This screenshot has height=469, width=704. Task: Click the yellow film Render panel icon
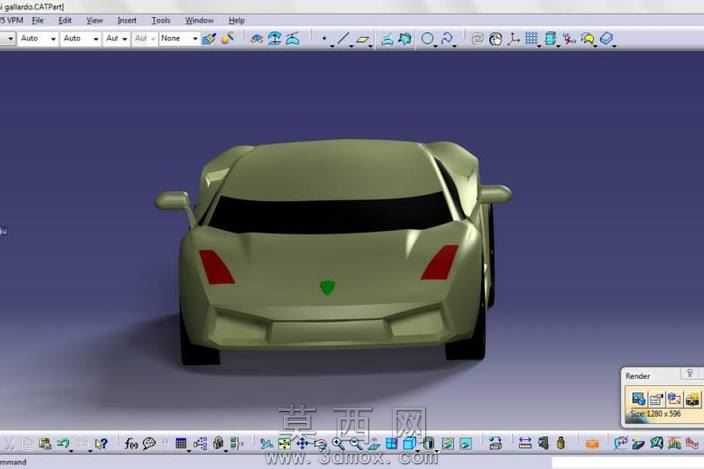[x=692, y=399]
